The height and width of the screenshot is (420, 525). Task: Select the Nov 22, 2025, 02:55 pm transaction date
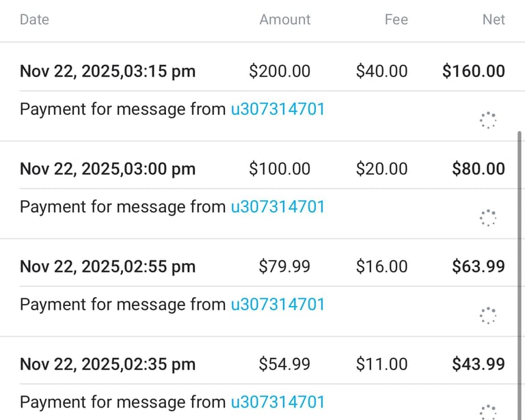[107, 266]
